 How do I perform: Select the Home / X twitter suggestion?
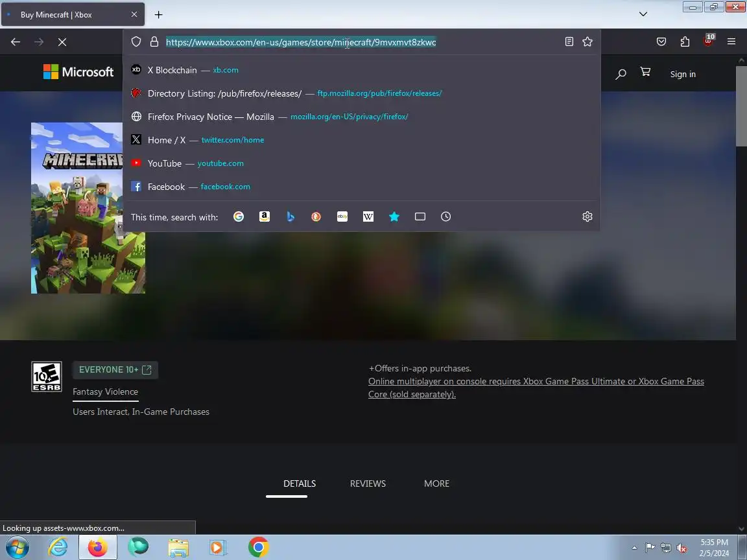click(362, 140)
